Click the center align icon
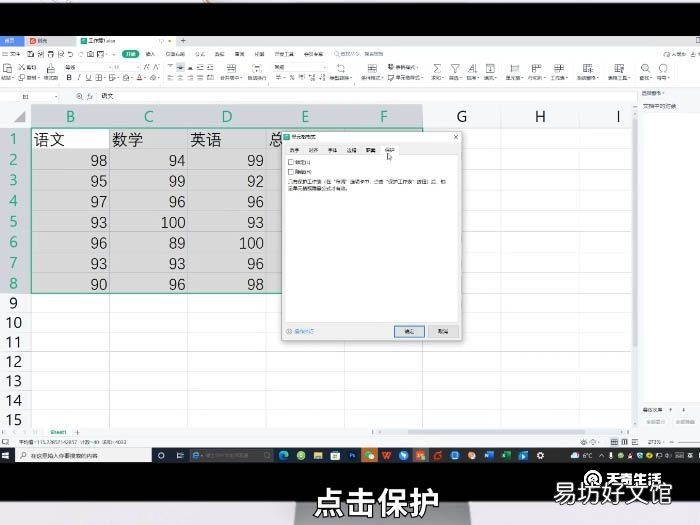This screenshot has width=700, height=525. (180, 78)
